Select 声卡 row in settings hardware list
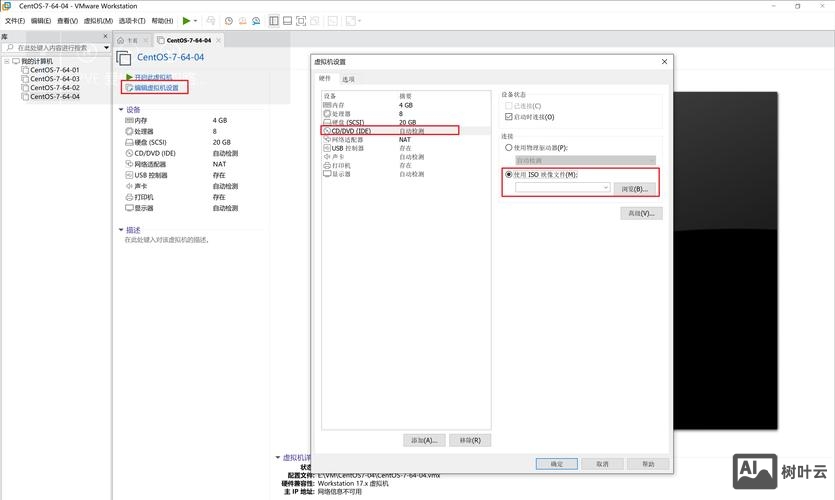 pyautogui.click(x=406, y=157)
